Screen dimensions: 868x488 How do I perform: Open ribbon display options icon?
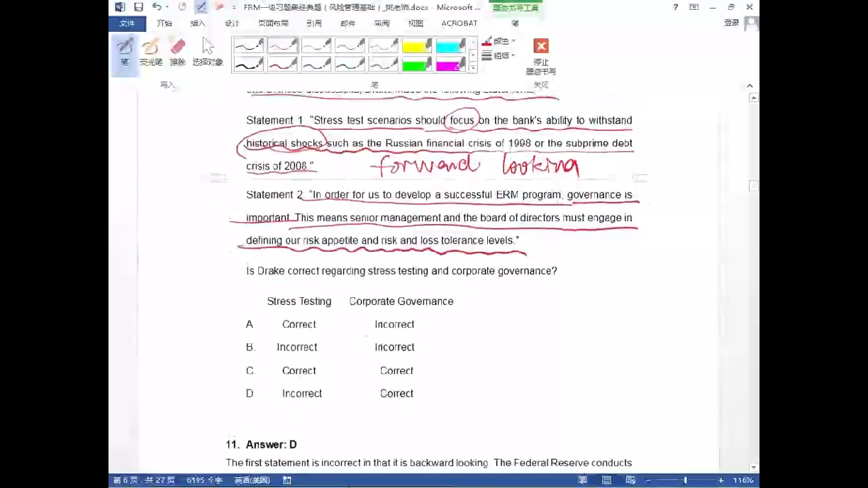tap(694, 7)
